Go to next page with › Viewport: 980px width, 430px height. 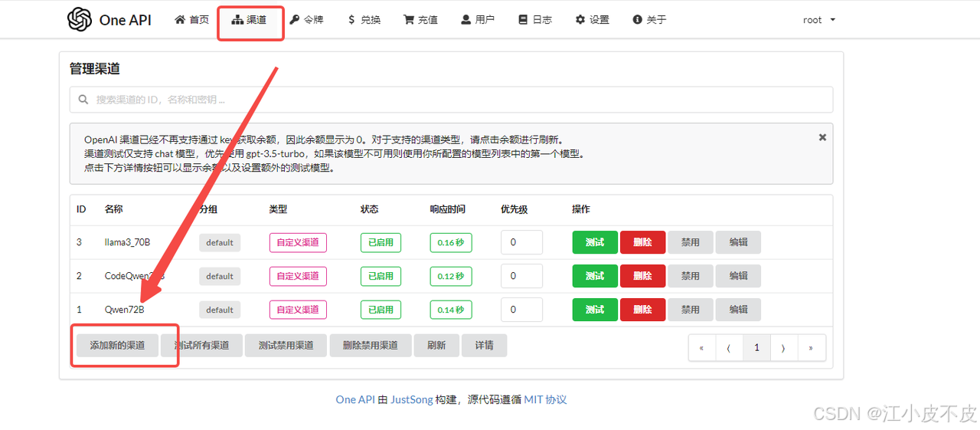[784, 348]
